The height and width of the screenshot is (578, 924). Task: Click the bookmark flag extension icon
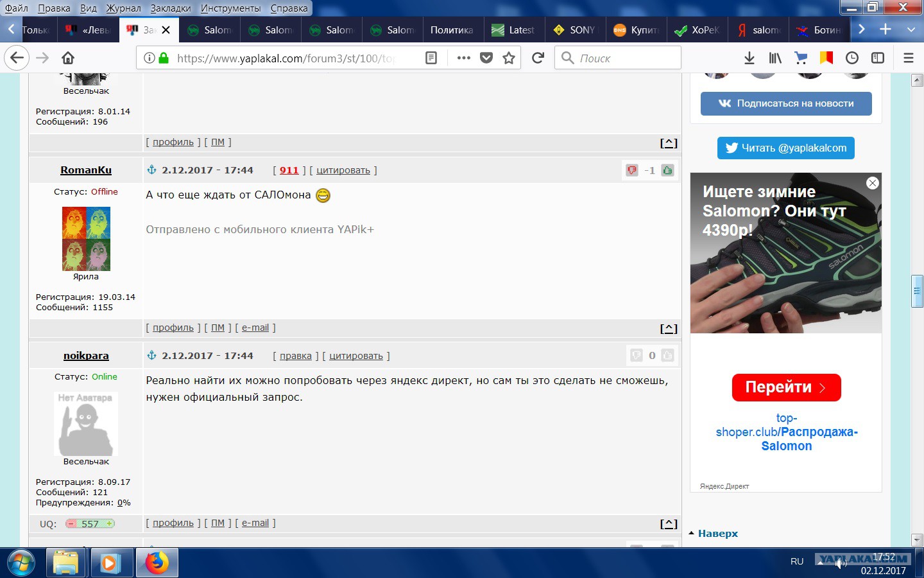point(826,58)
